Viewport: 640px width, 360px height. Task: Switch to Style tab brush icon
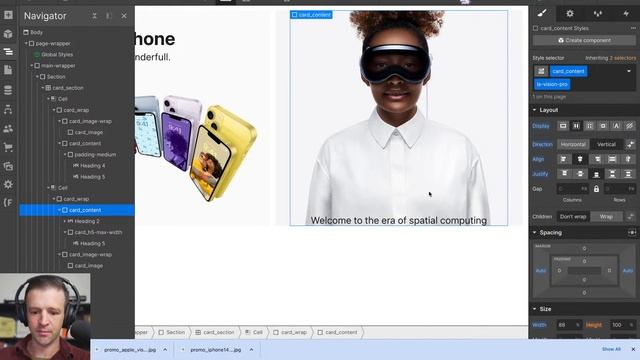tap(542, 13)
